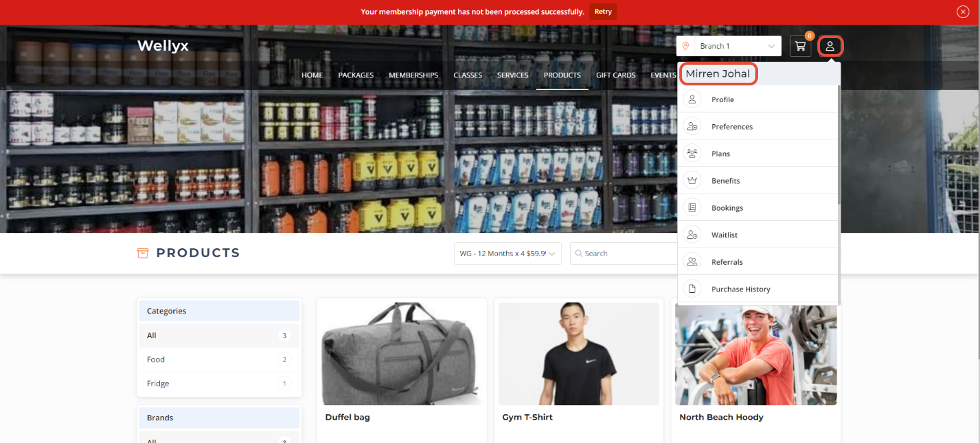This screenshot has width=980, height=443.
Task: Open the EVENTS nav item
Action: click(x=663, y=75)
